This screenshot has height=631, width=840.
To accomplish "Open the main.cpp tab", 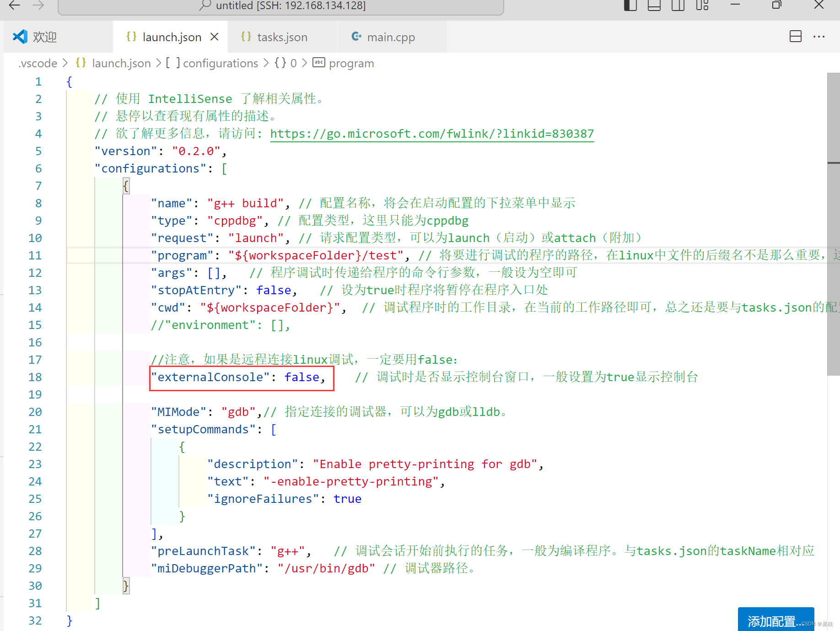I will point(391,37).
